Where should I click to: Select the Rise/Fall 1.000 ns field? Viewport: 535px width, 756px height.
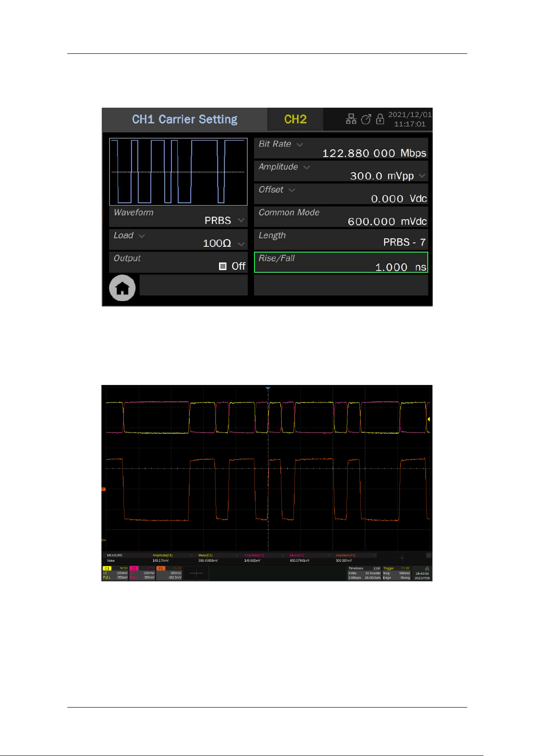coord(341,262)
